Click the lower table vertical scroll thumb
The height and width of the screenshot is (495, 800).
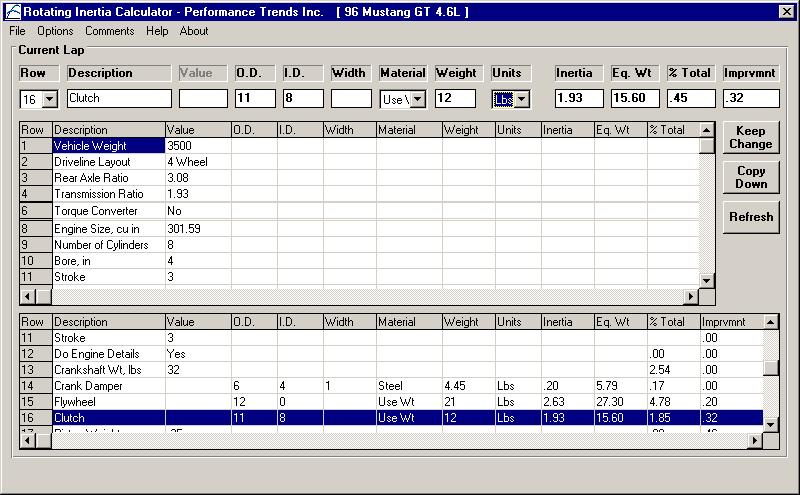tap(770, 368)
